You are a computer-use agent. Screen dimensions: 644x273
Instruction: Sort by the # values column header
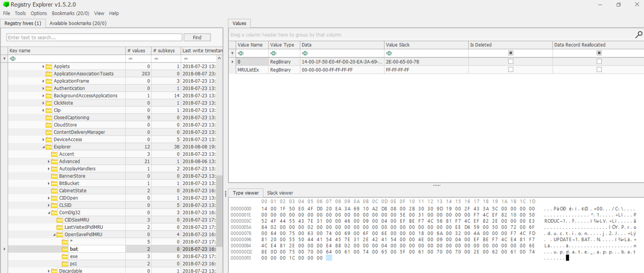pos(138,51)
